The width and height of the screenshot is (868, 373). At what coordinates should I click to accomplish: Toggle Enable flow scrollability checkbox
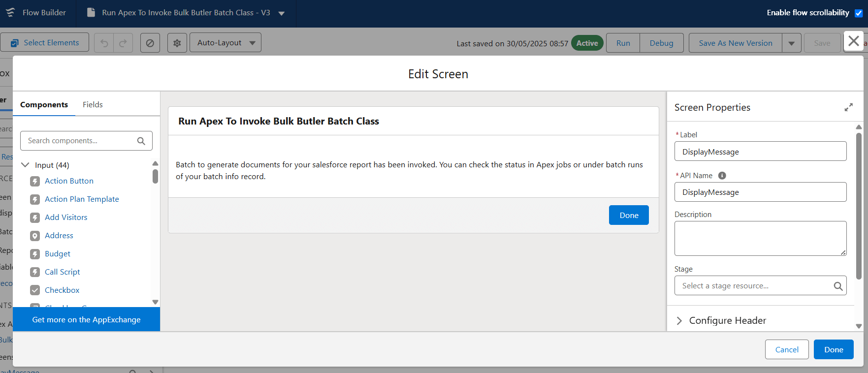pyautogui.click(x=859, y=13)
